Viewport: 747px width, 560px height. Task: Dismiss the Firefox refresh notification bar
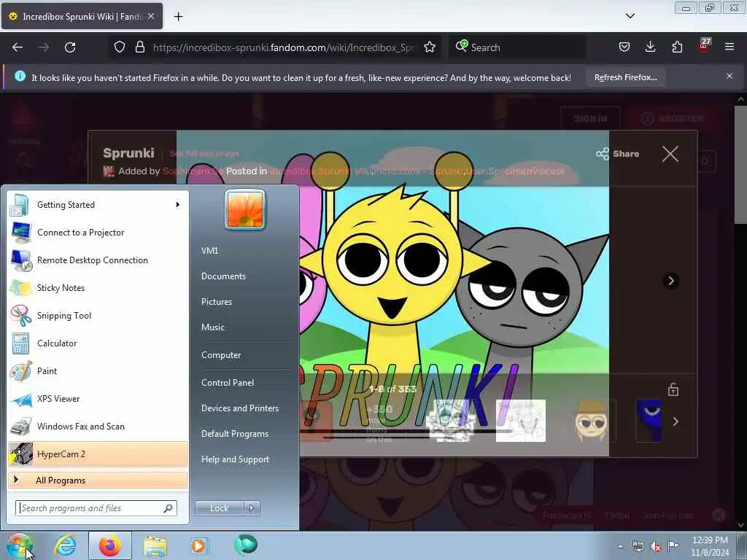pyautogui.click(x=729, y=76)
